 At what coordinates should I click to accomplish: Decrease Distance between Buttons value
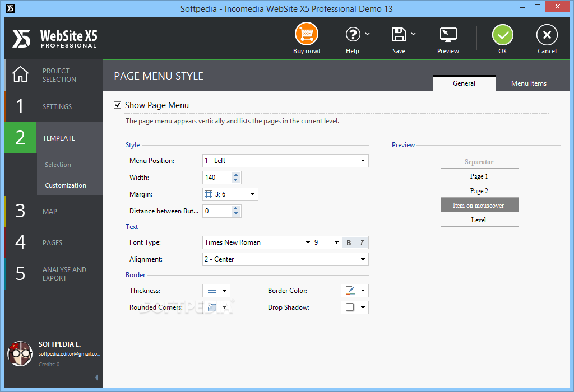tap(236, 214)
